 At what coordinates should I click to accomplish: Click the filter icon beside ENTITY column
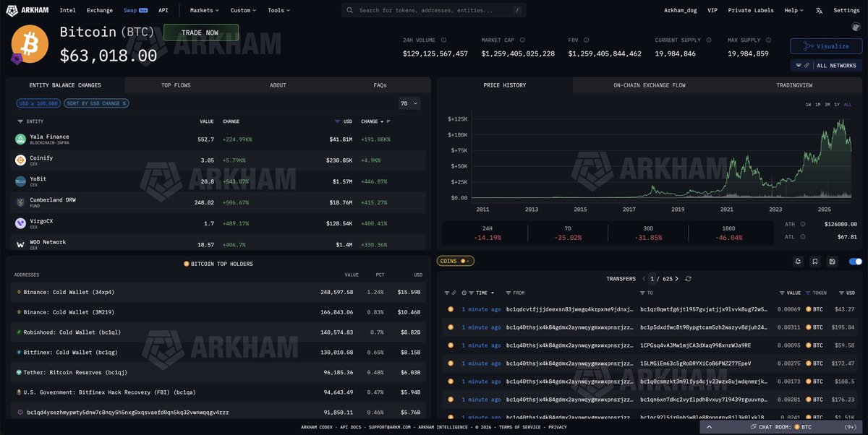point(20,121)
